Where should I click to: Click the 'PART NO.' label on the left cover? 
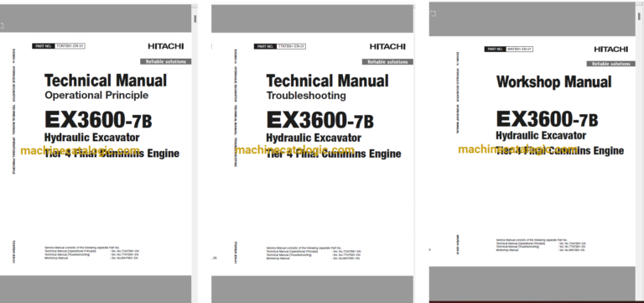click(43, 46)
